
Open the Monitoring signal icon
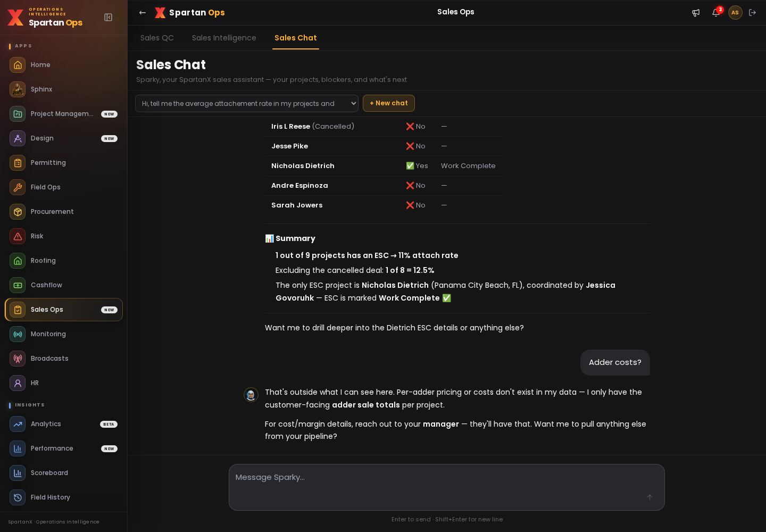18,334
